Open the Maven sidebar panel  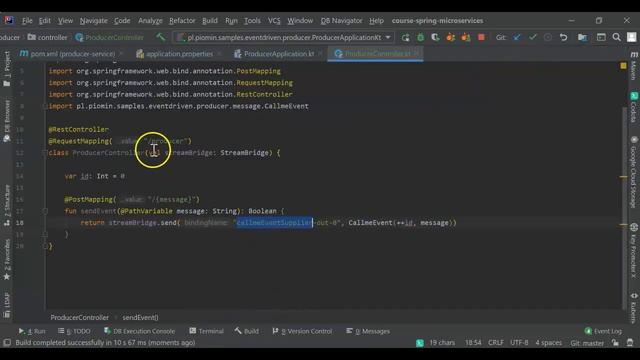click(x=633, y=65)
